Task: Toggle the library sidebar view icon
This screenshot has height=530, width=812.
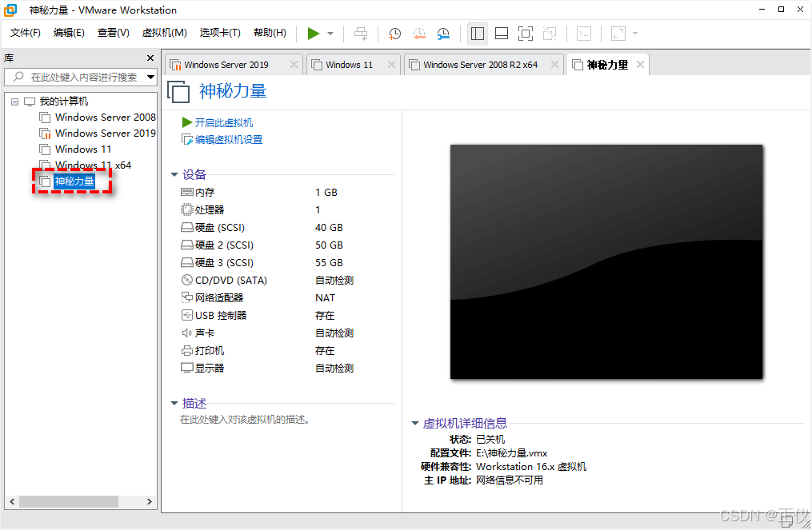Action: click(478, 34)
